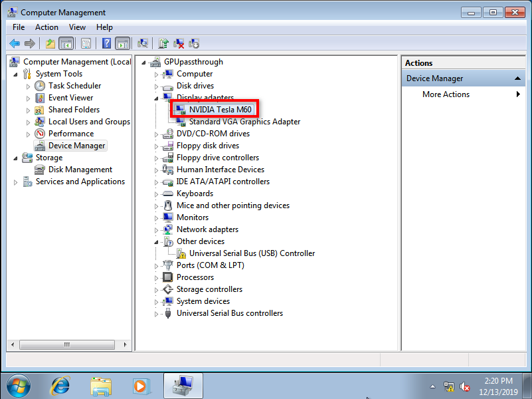Expand the Network adapters category
Image resolution: width=532 pixels, height=399 pixels.
156,230
